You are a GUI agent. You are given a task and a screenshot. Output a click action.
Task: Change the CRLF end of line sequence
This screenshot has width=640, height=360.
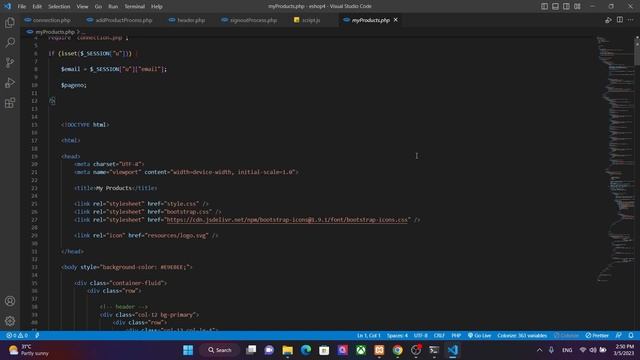439,336
